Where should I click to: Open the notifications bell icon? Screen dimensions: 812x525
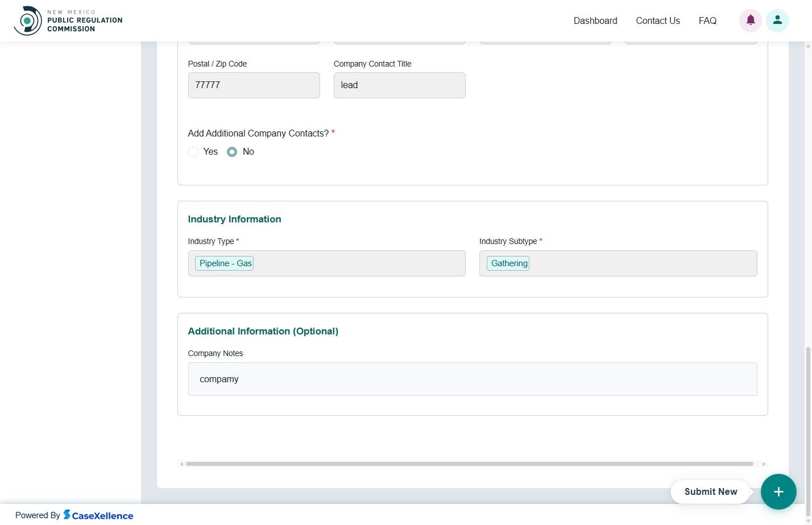pyautogui.click(x=751, y=20)
